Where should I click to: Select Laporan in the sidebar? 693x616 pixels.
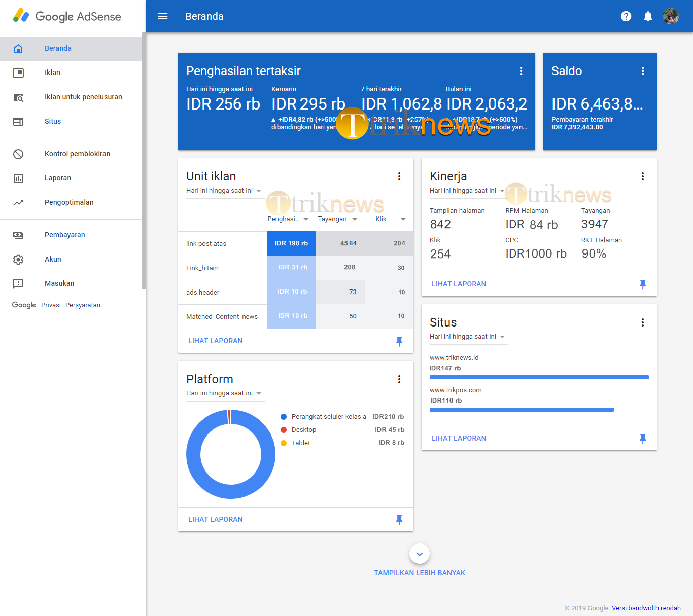pos(71,178)
